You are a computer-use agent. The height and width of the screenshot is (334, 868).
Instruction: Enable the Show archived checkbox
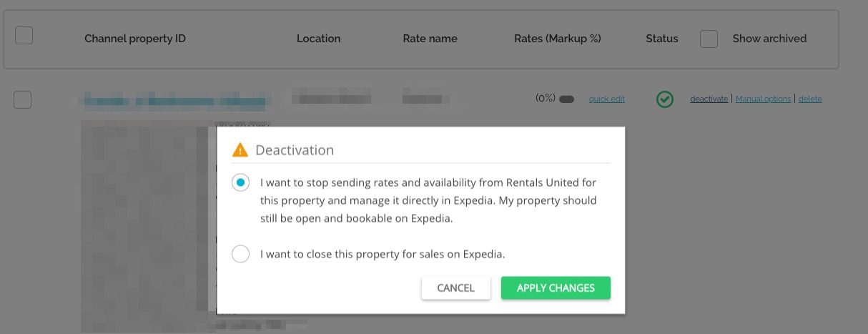click(x=709, y=39)
